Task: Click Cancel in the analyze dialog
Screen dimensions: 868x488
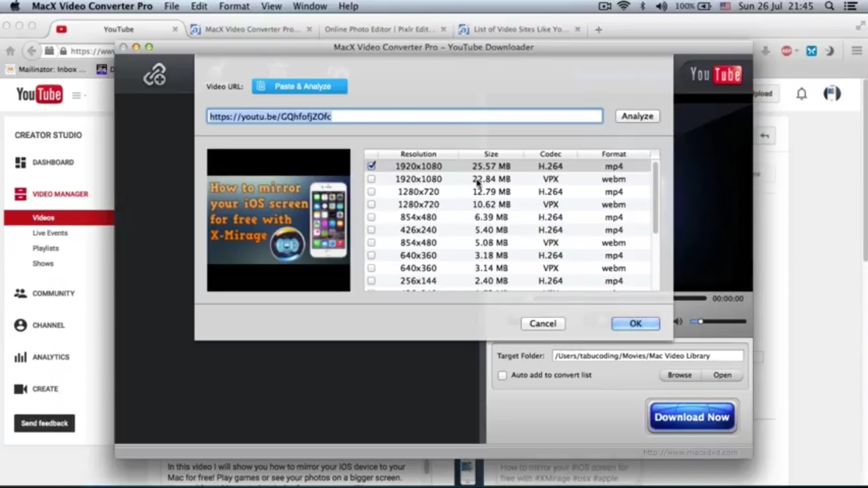Action: [x=543, y=324]
